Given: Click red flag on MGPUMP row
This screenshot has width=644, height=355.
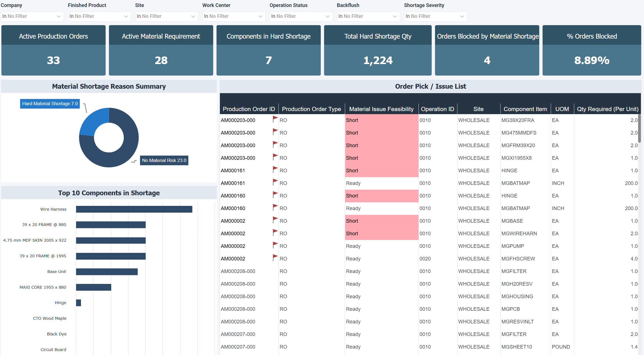Looking at the screenshot, I should [x=275, y=245].
